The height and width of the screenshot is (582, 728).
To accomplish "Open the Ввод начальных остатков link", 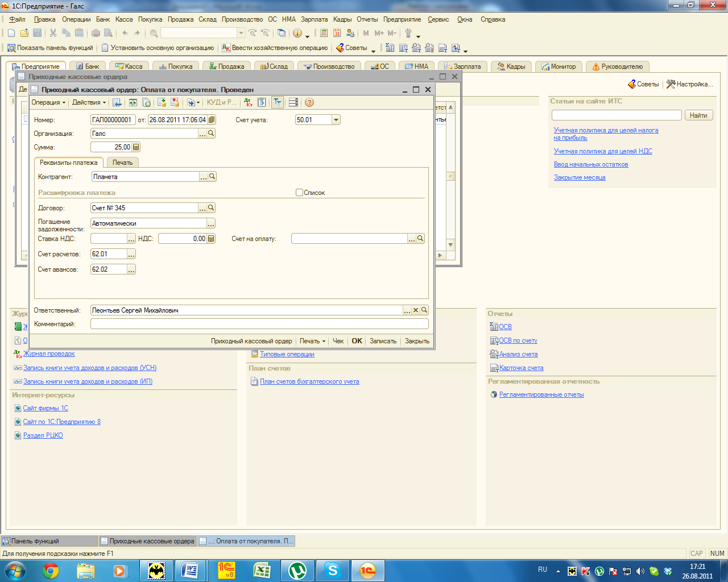I will 591,164.
